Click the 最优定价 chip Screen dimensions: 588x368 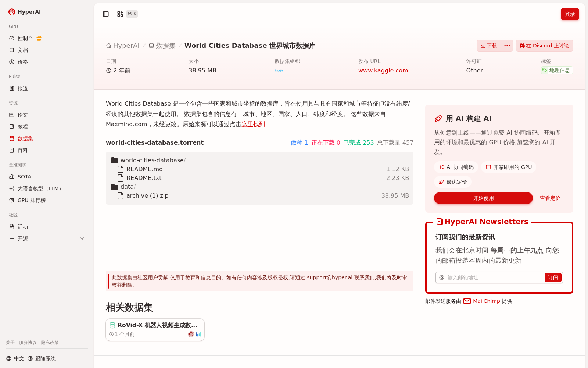click(453, 182)
